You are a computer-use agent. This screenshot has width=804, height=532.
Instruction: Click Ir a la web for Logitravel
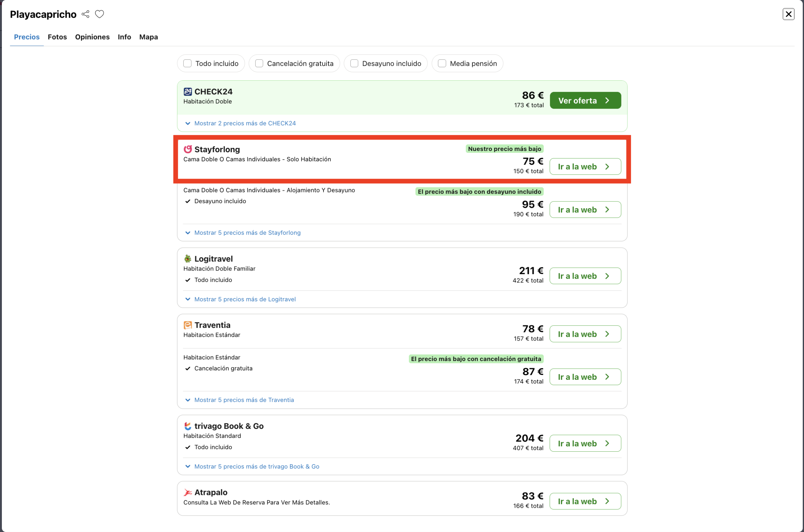pos(585,276)
